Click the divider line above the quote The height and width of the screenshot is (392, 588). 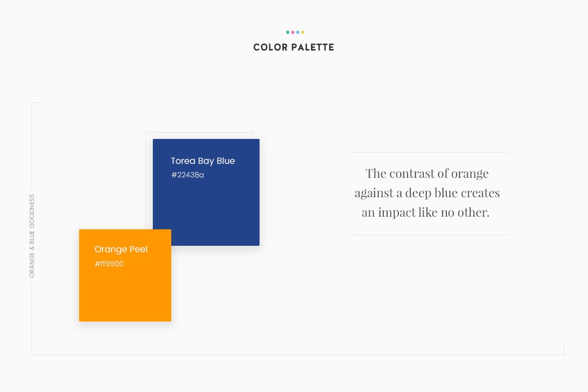(x=430, y=152)
